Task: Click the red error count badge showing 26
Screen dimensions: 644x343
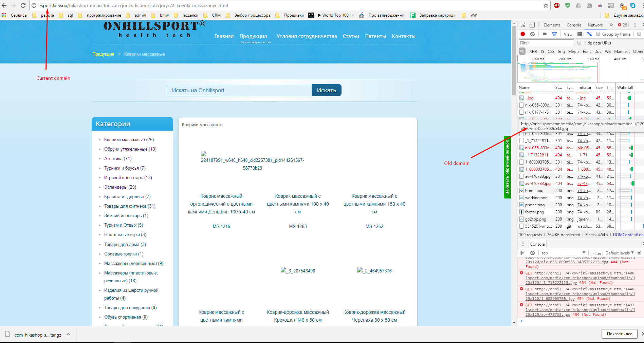Action: (x=623, y=25)
